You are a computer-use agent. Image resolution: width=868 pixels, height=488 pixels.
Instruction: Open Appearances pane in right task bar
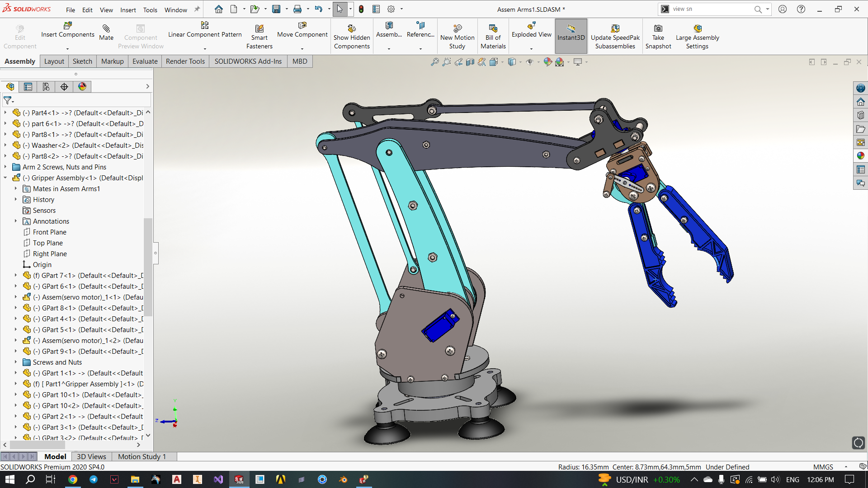click(860, 155)
